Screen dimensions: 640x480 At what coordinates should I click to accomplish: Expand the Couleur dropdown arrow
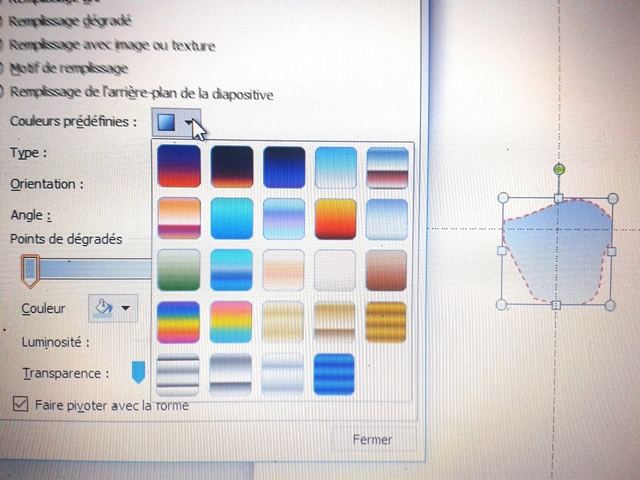tap(125, 309)
